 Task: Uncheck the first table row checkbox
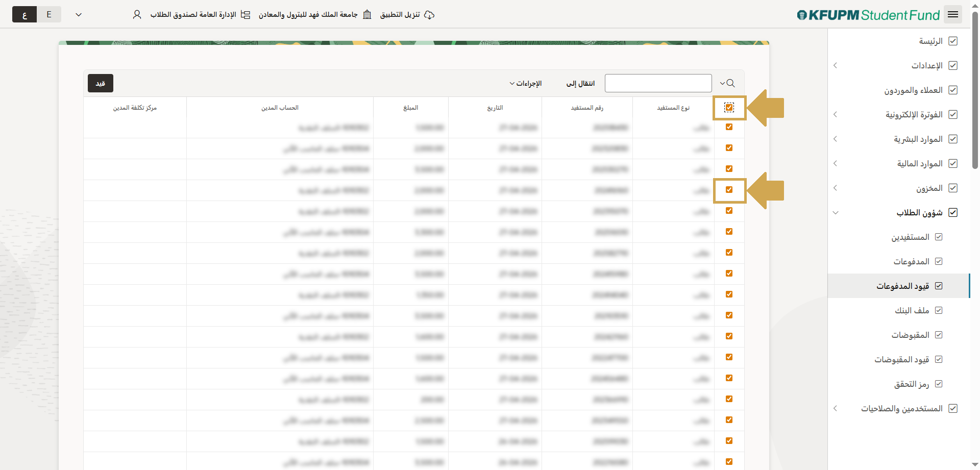tap(729, 127)
